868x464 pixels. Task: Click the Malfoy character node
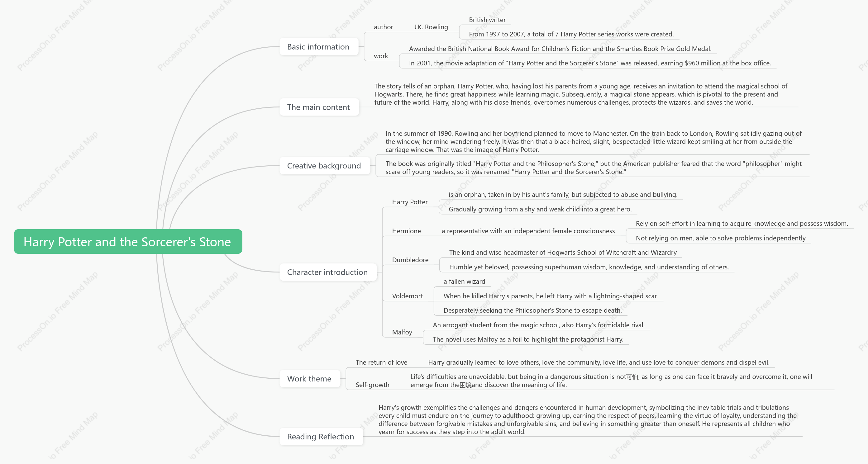[x=402, y=332]
